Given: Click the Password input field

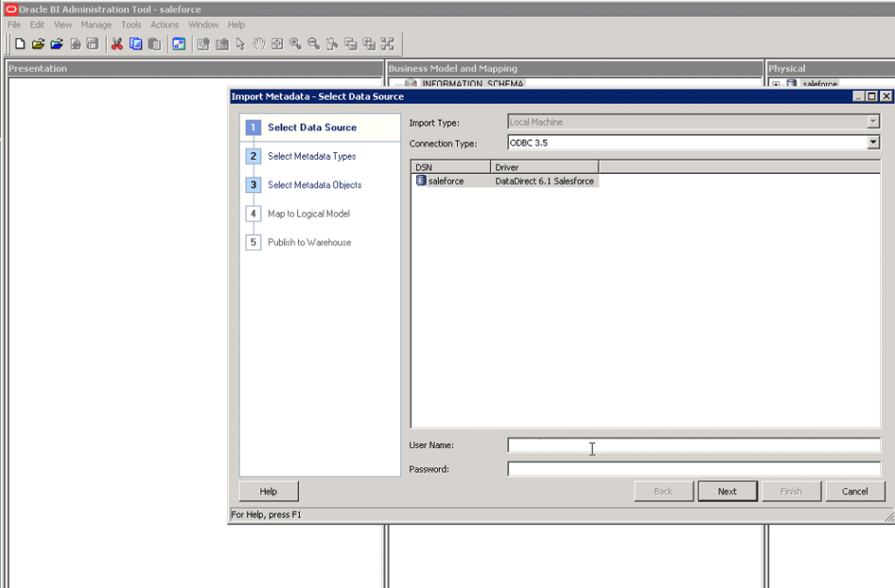Looking at the screenshot, I should tap(693, 469).
